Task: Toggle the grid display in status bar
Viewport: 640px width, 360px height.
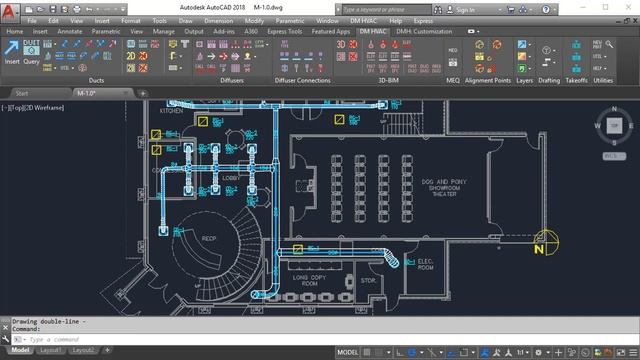Action: point(367,352)
